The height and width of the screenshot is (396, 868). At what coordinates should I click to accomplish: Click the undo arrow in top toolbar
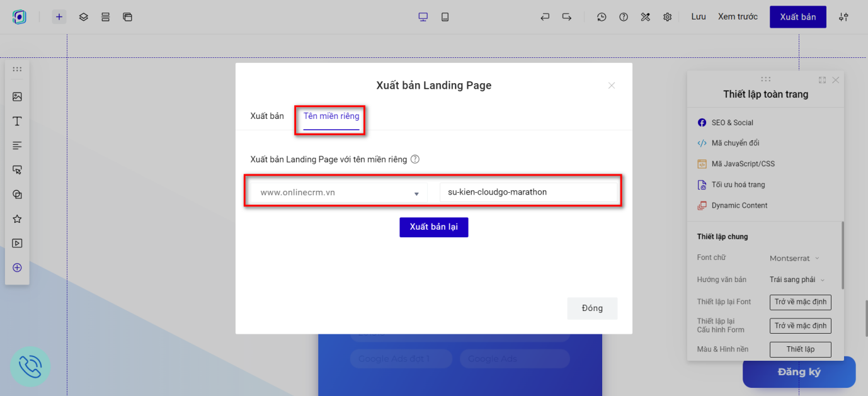[545, 17]
